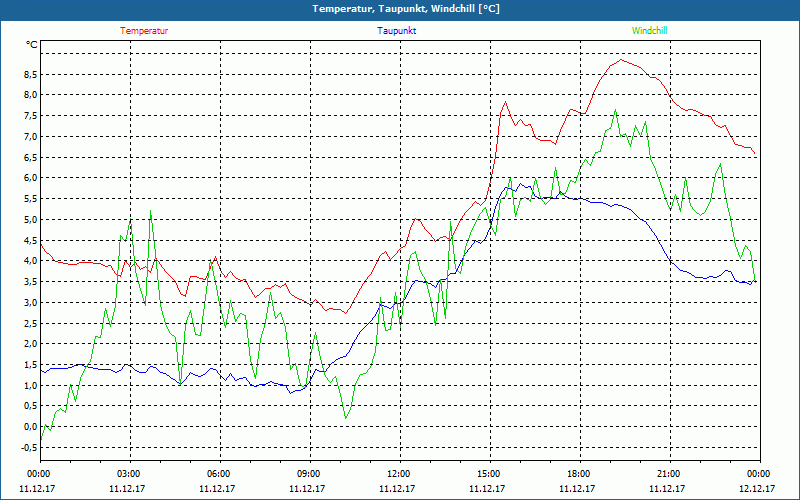
Task: Click the green windchill minimum after 09:00
Action: click(x=346, y=418)
